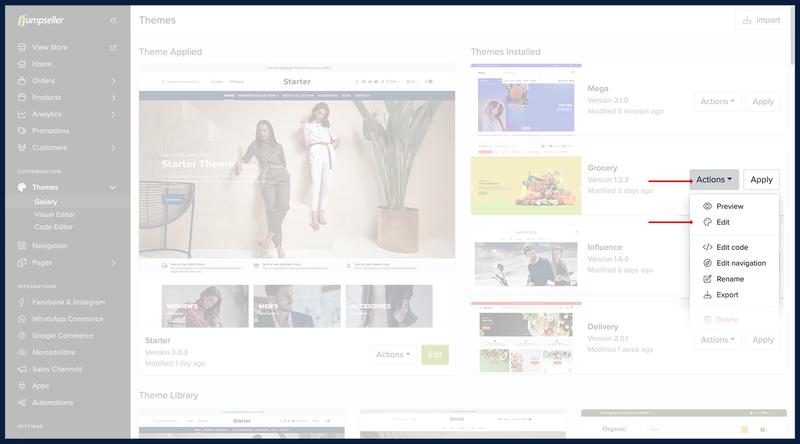Open Navigation section

(49, 245)
